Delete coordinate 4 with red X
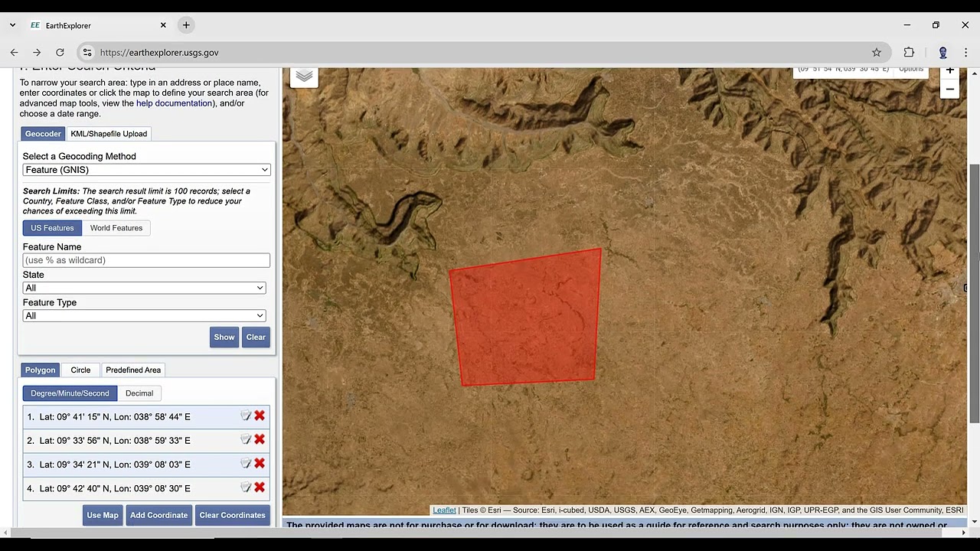 (260, 487)
